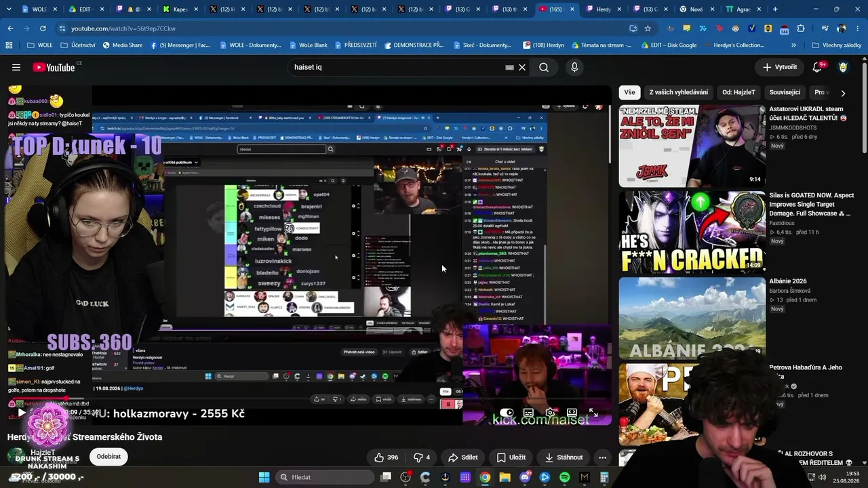Screen dimensions: 868x488
Task: Open the YouTube guide hamburger menu
Action: [x=16, y=67]
